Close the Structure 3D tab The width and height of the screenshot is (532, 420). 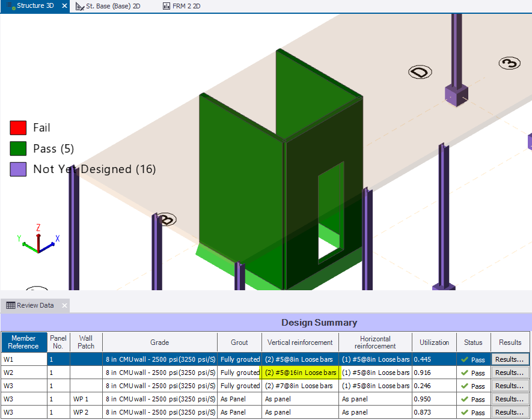tap(65, 5)
